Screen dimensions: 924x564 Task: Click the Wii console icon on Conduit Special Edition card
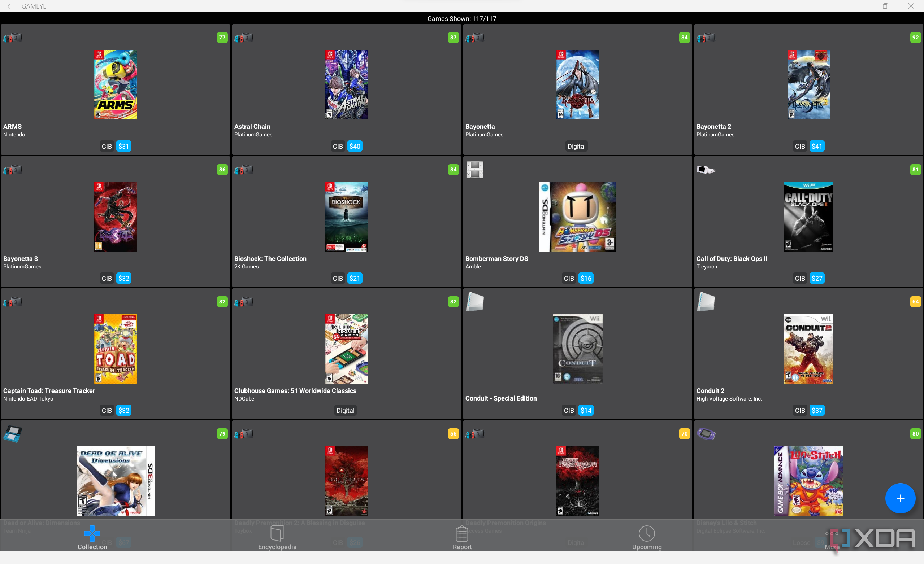(475, 302)
